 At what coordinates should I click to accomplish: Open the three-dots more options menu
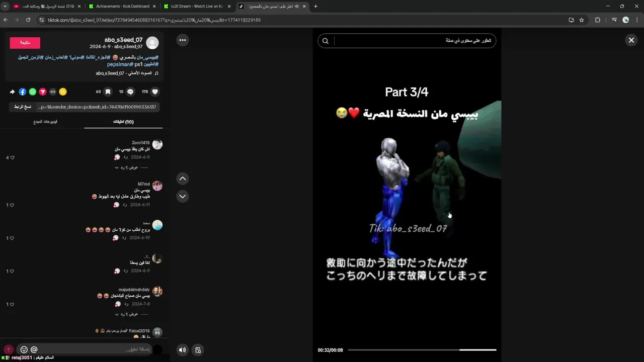click(183, 40)
